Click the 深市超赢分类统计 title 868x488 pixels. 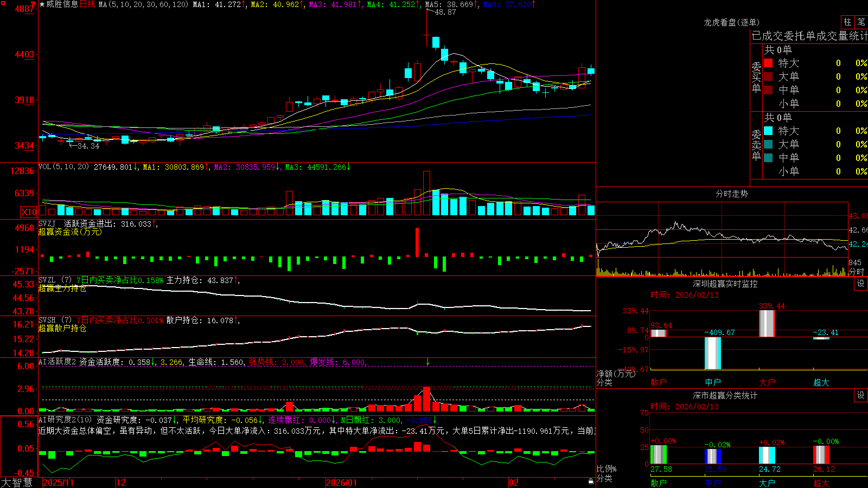(725, 395)
